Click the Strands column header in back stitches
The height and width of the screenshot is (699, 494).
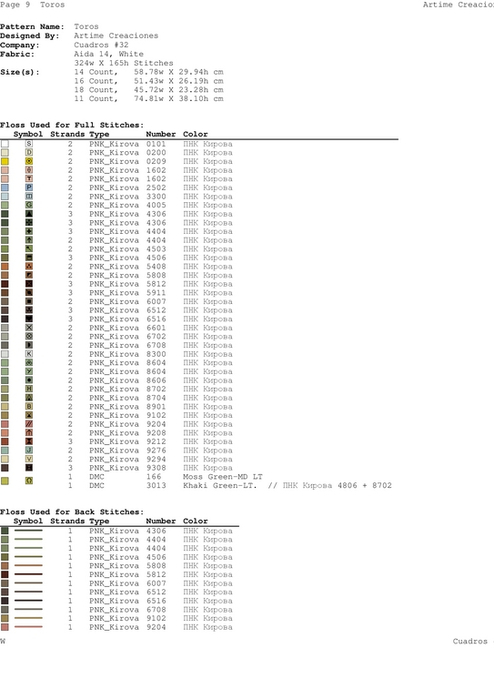(x=67, y=521)
